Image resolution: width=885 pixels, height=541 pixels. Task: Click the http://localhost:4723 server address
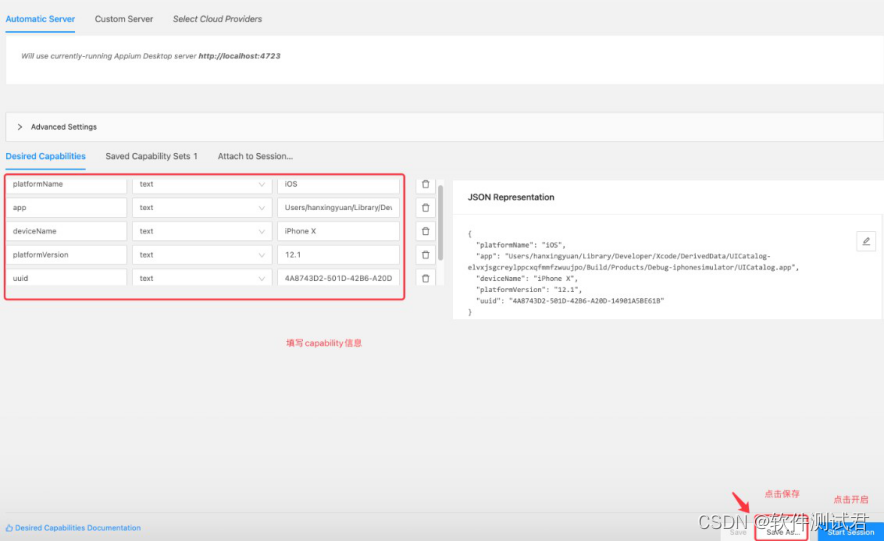point(239,56)
